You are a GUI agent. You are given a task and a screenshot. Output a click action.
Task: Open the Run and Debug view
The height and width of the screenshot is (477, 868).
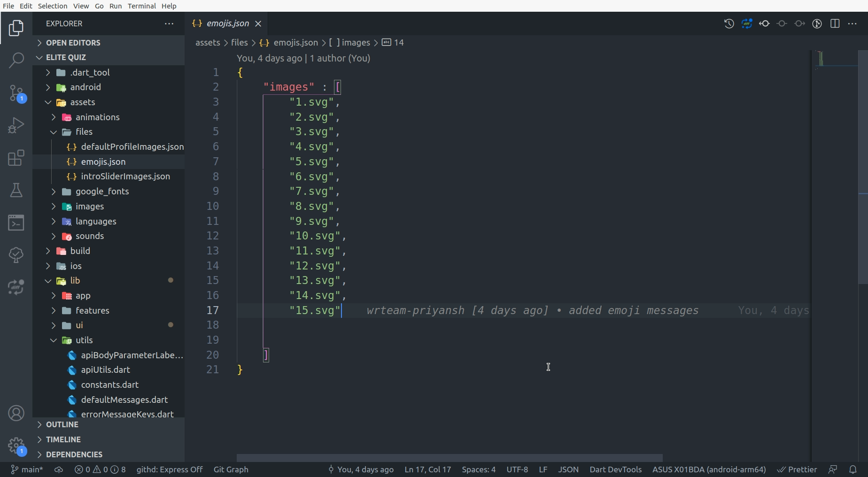[x=16, y=125]
